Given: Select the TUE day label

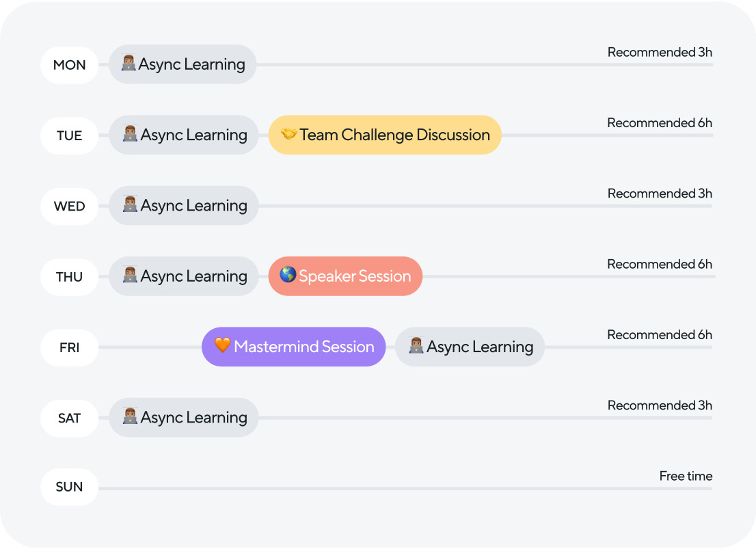Looking at the screenshot, I should pyautogui.click(x=70, y=135).
